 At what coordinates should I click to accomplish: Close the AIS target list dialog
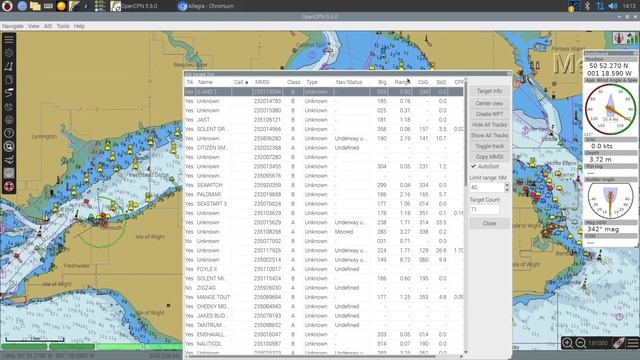click(x=489, y=223)
